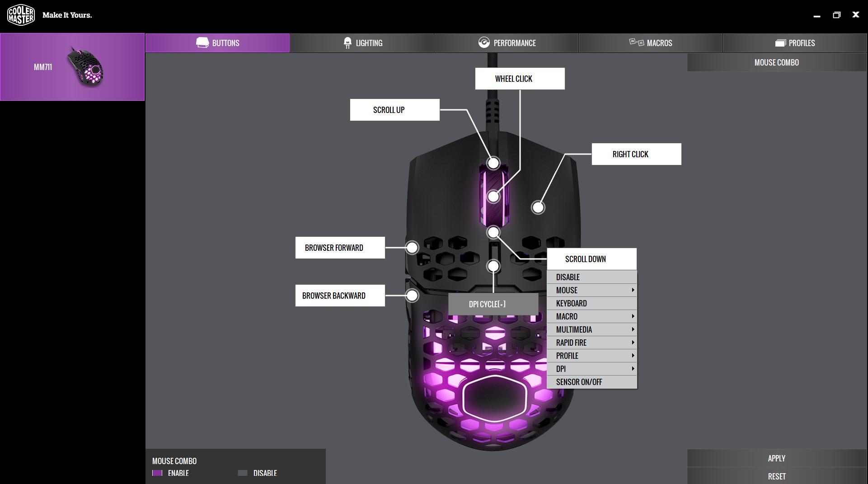
Task: Select the right click node on mouse
Action: click(538, 207)
